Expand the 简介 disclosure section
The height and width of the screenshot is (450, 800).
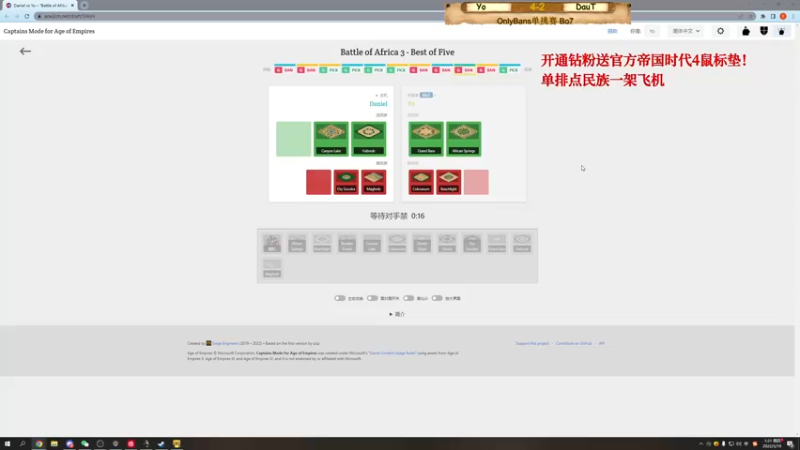[397, 314]
